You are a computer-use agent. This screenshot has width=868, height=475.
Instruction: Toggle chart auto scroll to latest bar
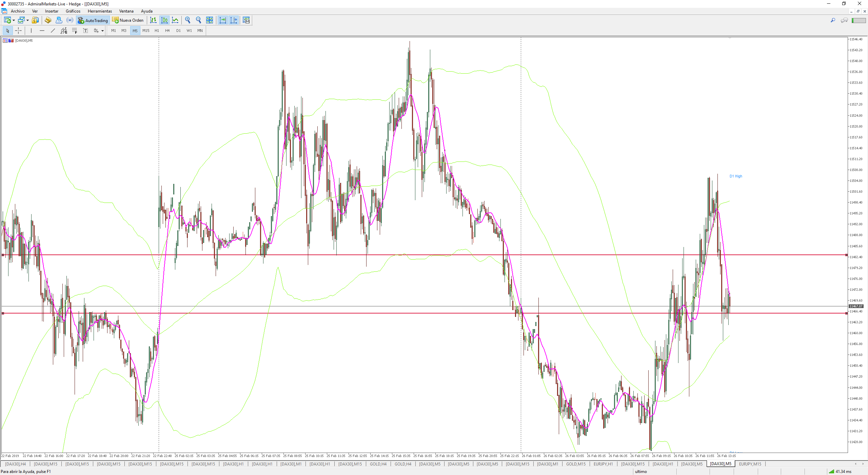(x=223, y=20)
